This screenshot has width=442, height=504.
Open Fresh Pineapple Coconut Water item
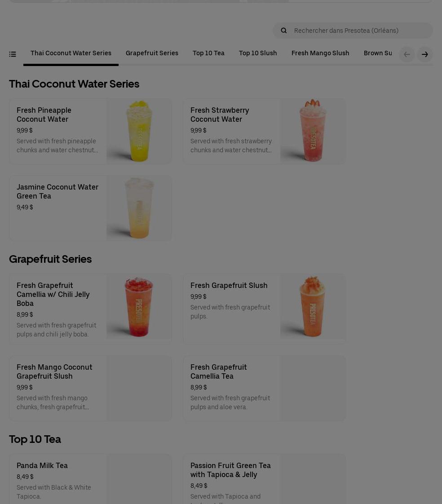[x=90, y=131]
